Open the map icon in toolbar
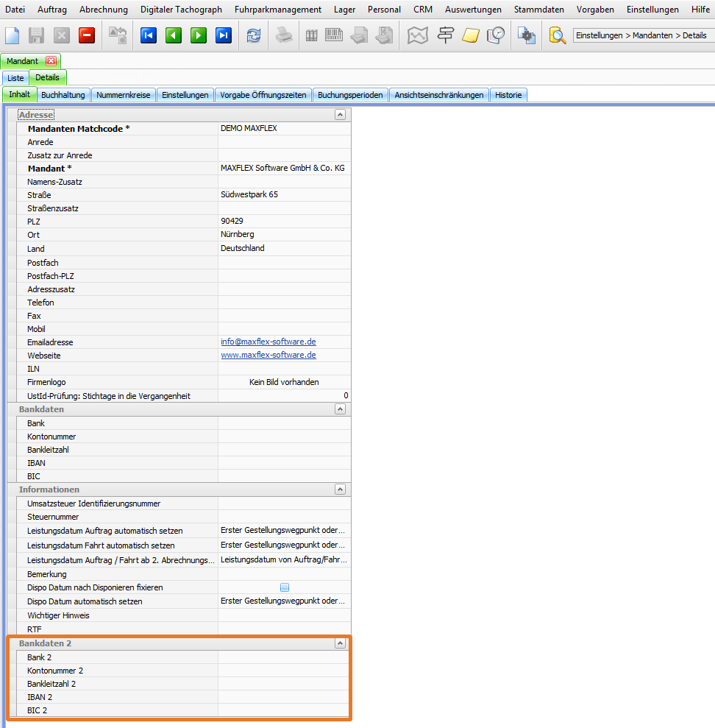715x728 pixels. [x=418, y=35]
